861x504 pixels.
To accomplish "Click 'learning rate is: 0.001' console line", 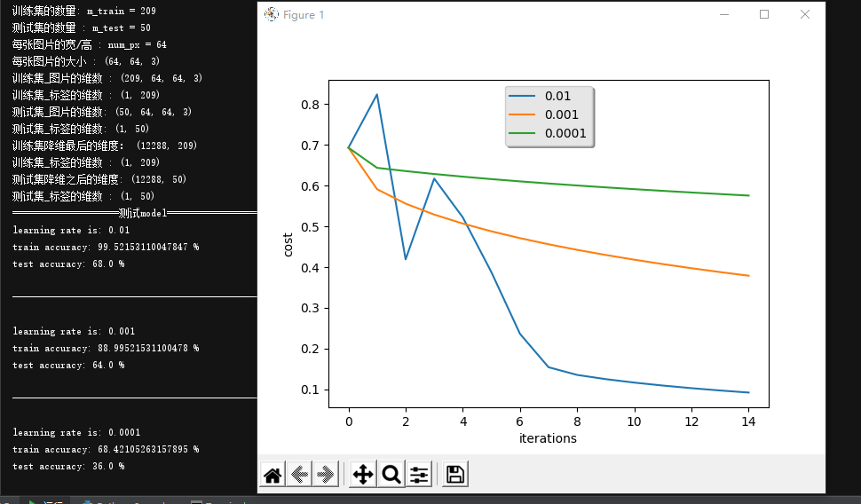I will 74,331.
